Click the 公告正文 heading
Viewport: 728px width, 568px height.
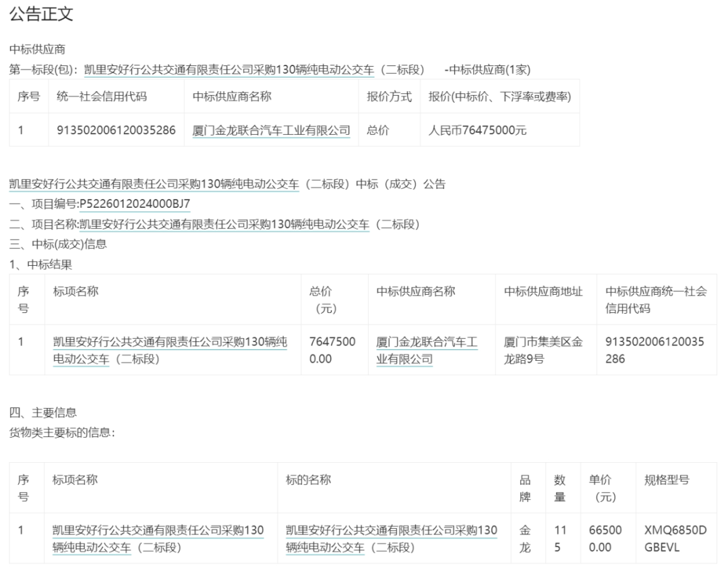(41, 14)
